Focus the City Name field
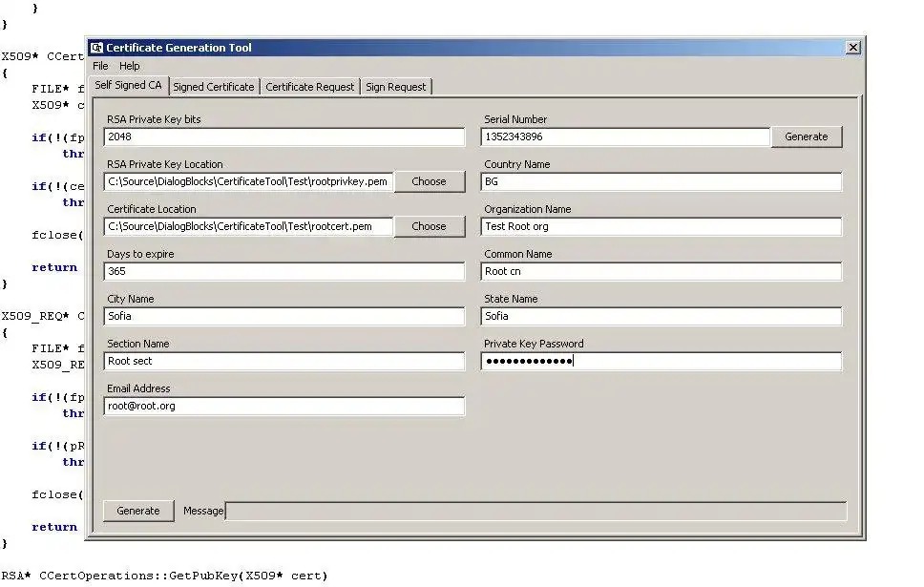Image resolution: width=924 pixels, height=587 pixels. (x=284, y=316)
